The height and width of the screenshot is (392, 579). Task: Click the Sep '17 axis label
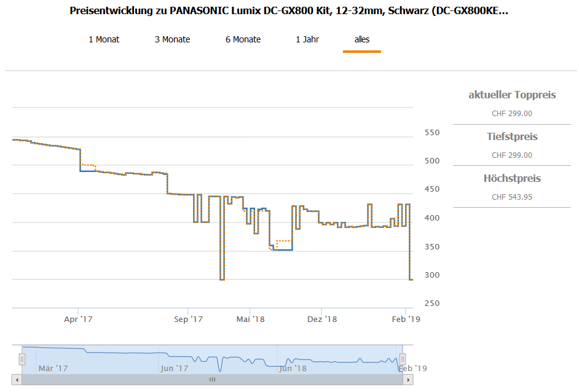click(x=188, y=319)
